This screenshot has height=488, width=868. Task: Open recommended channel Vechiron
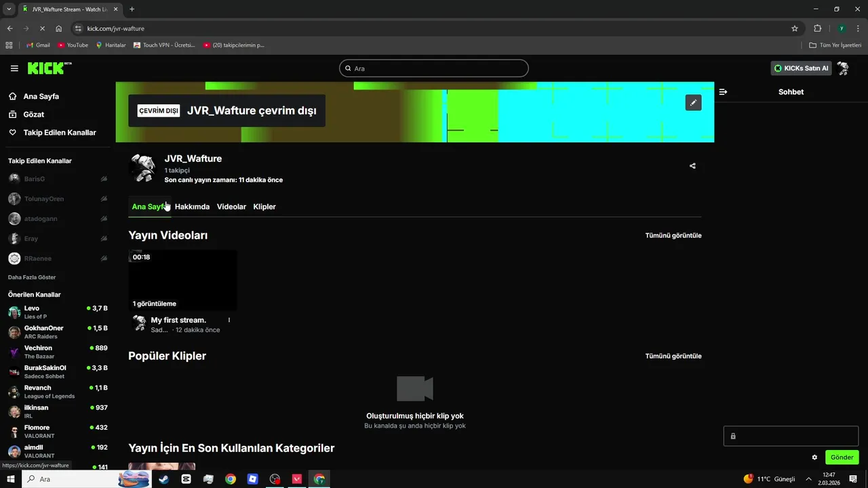click(58, 352)
